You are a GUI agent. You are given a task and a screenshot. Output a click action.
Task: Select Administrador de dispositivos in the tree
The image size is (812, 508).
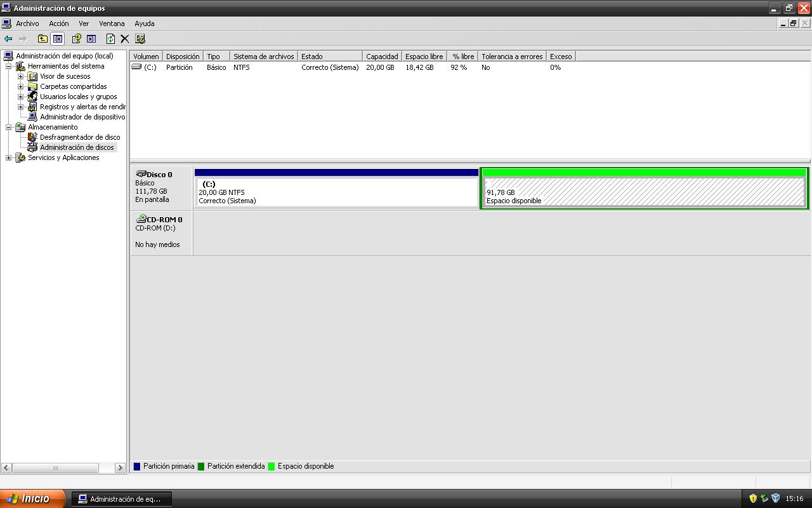[x=82, y=117]
